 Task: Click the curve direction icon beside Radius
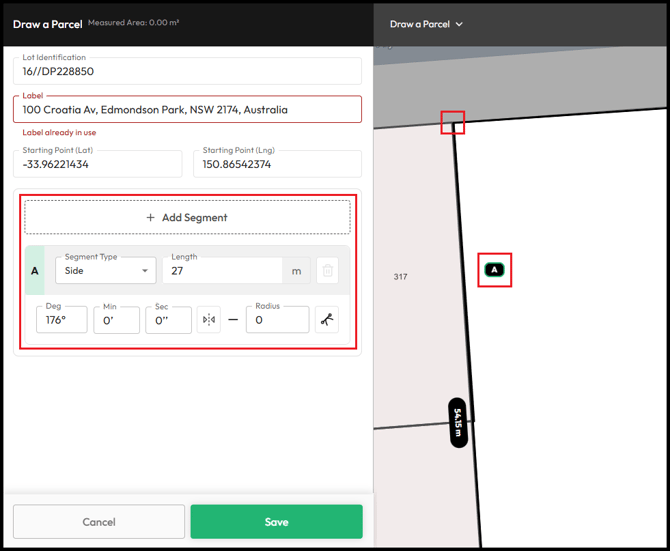(327, 320)
